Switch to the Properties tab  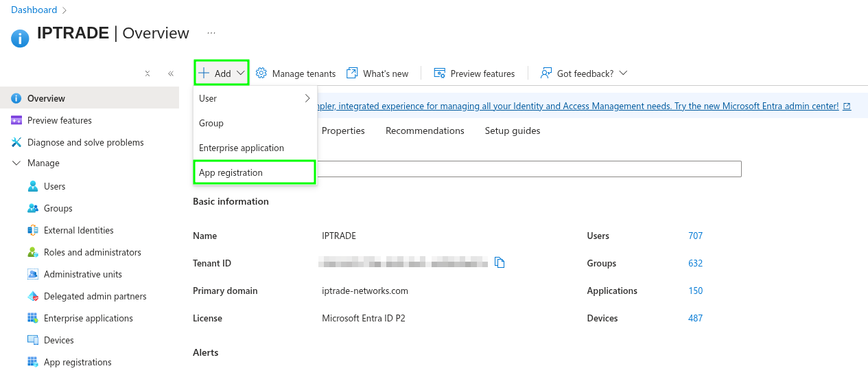tap(343, 130)
